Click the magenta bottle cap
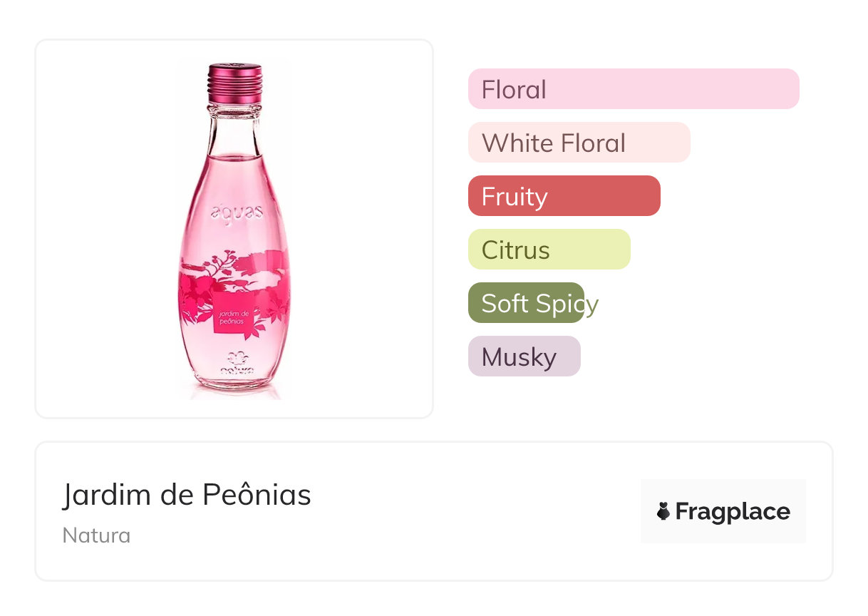The image size is (868, 616). (x=235, y=82)
